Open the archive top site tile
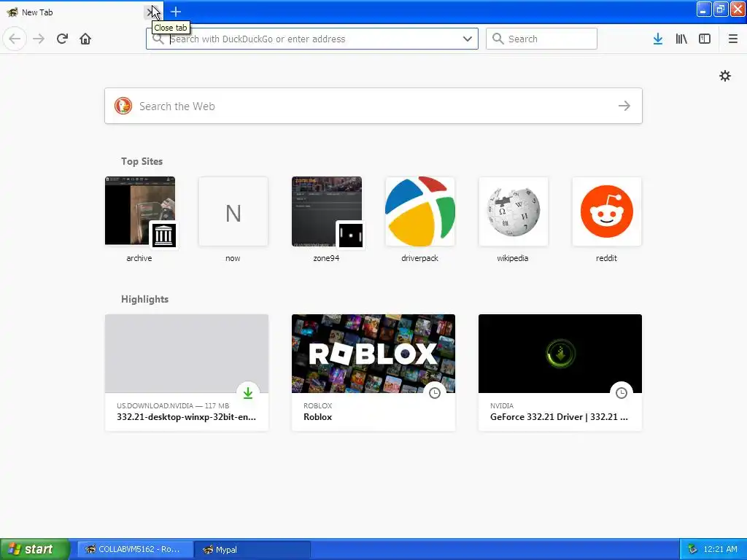Image resolution: width=747 pixels, height=560 pixels. 139,219
